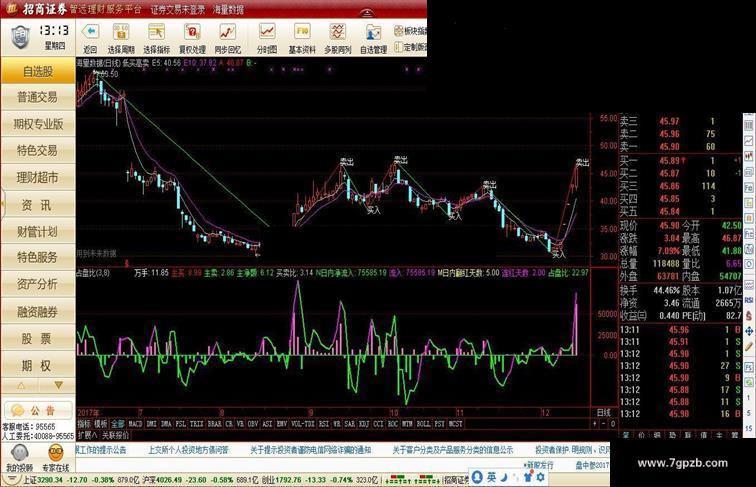Click the 多股同列 multi-stock icon
This screenshot has width=756, height=487.
point(338,32)
